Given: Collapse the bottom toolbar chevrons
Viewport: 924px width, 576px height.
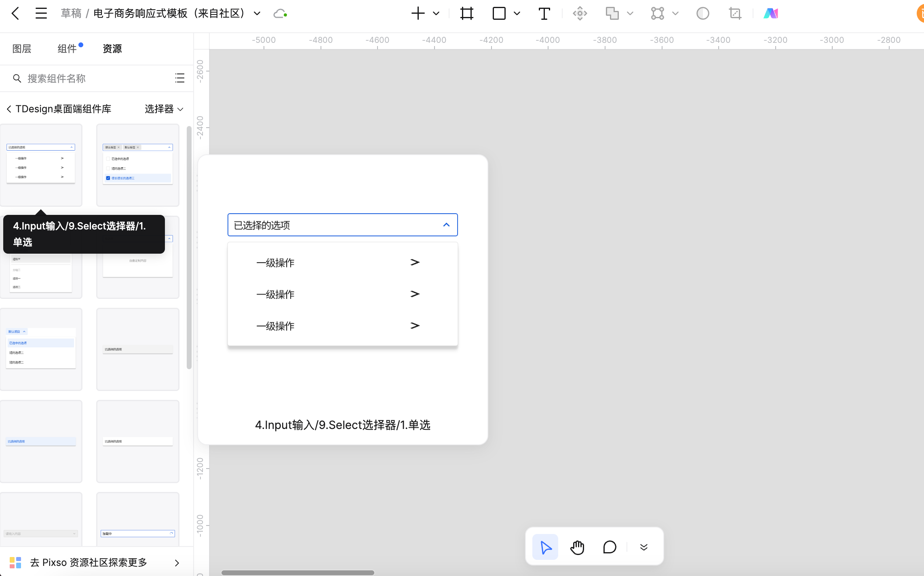Looking at the screenshot, I should (644, 547).
